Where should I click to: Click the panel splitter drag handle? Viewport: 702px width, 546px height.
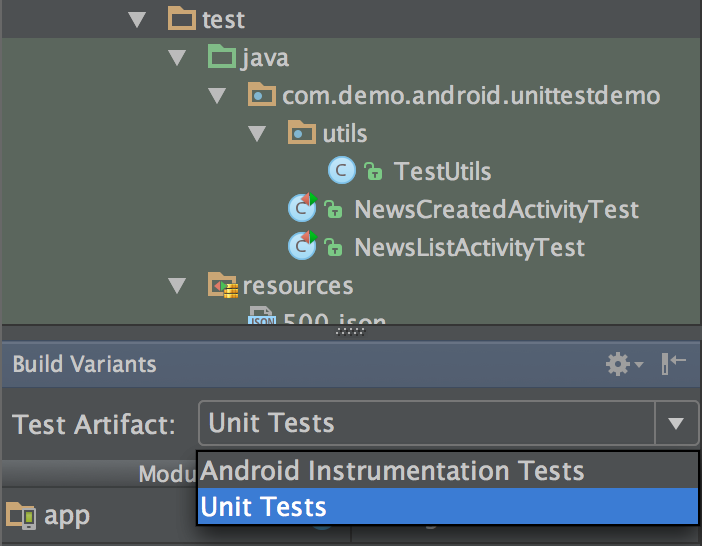(x=351, y=332)
